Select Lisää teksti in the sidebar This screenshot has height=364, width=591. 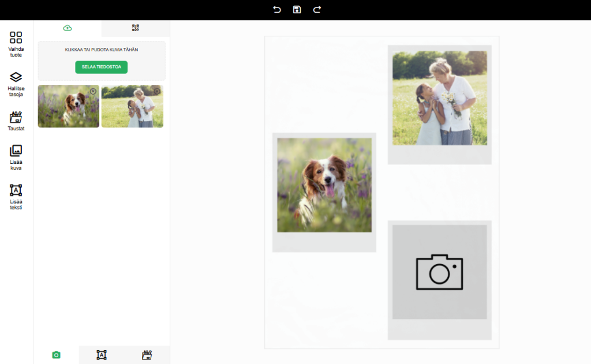[x=16, y=197]
